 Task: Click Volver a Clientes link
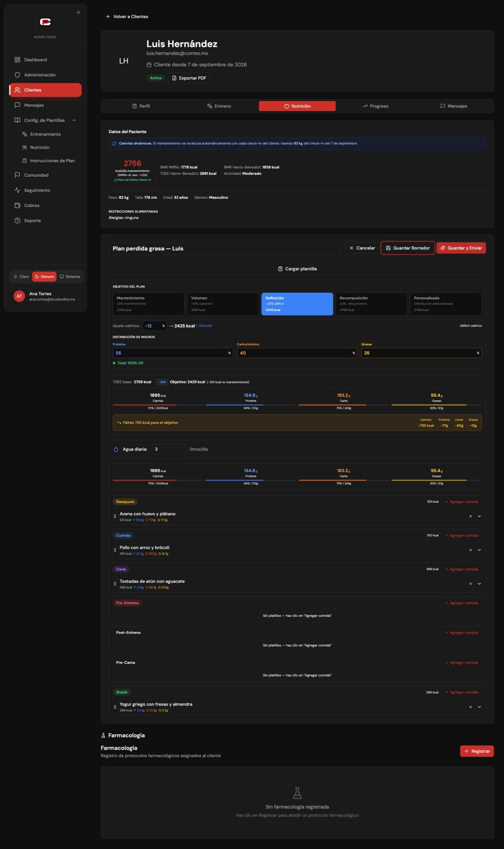coord(127,17)
